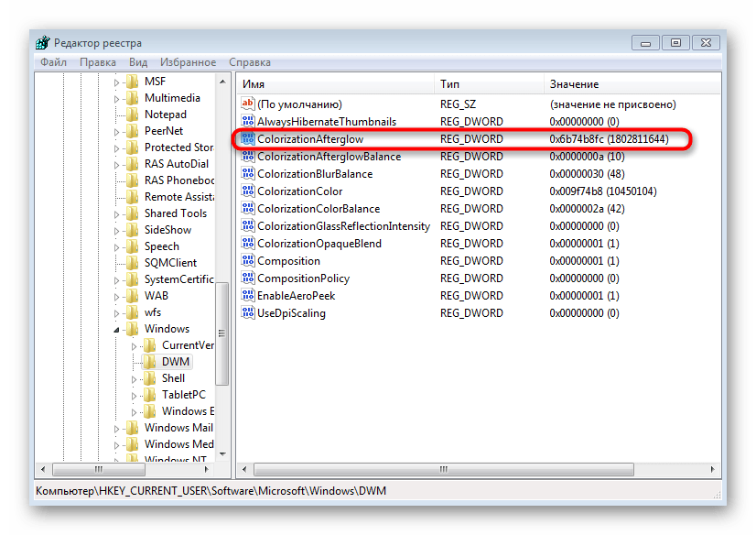Click the SQMClient folder icon
756x535 pixels.
(132, 263)
